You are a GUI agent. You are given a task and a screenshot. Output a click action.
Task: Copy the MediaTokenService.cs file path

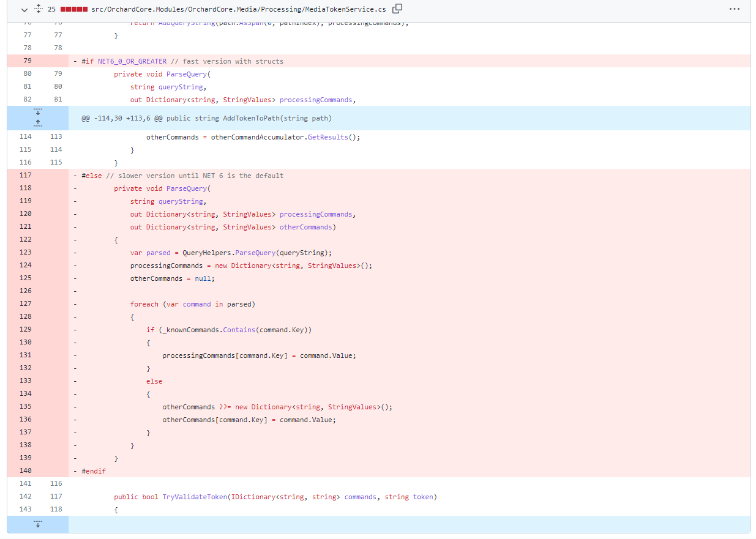point(397,9)
